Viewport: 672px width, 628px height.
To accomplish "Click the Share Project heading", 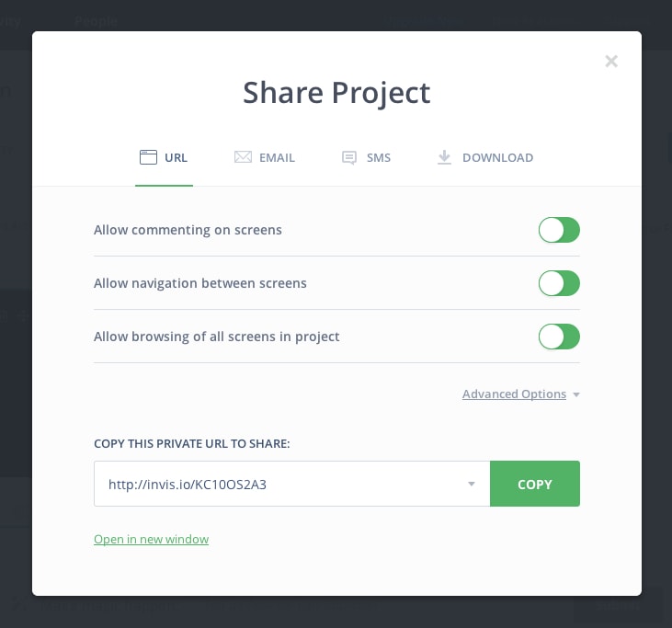I will [x=336, y=93].
